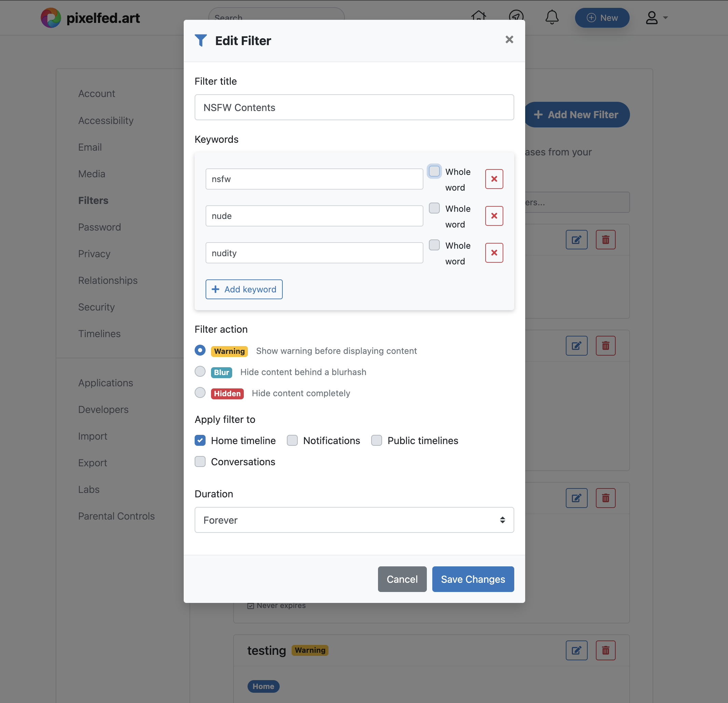
Task: Remove the nsfw keyword row
Action: click(x=494, y=179)
